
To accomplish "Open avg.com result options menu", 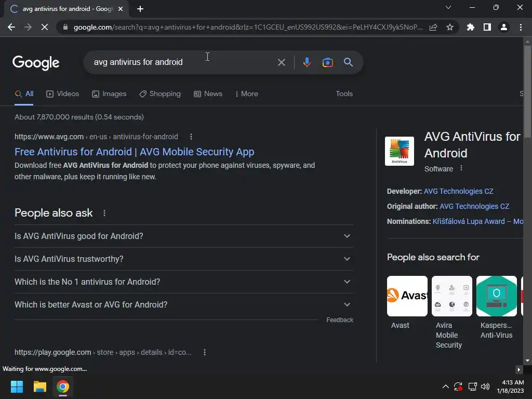I will [x=191, y=137].
